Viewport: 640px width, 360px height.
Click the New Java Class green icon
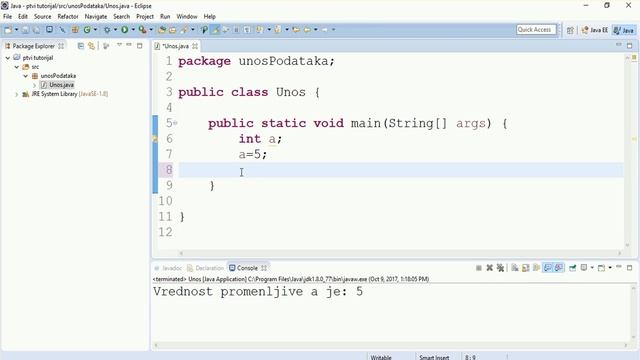pos(87,30)
